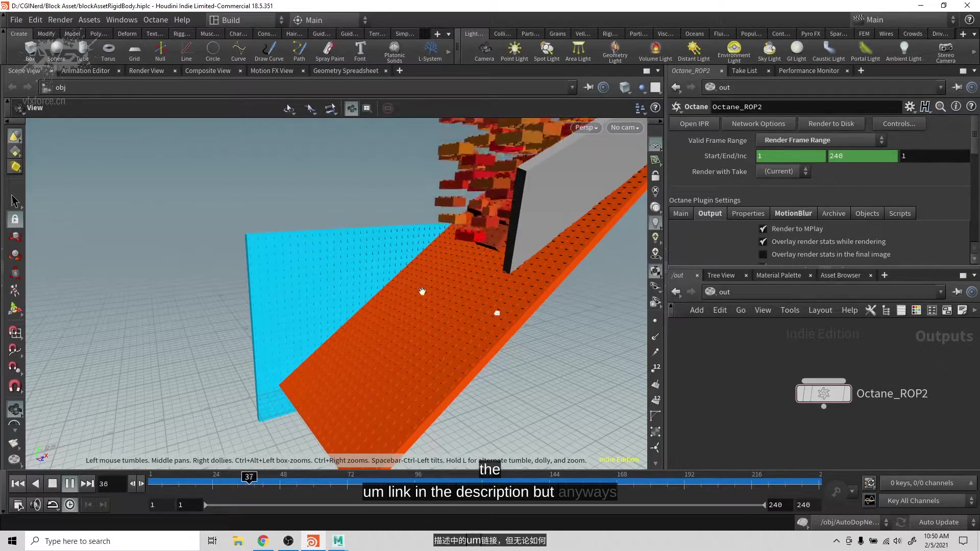Viewport: 980px width, 551px height.
Task: Click the Render to Disk button
Action: click(830, 124)
